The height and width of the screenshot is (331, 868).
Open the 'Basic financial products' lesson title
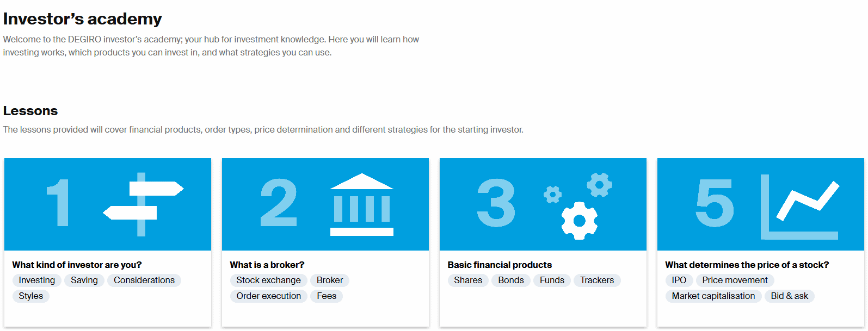coord(499,265)
